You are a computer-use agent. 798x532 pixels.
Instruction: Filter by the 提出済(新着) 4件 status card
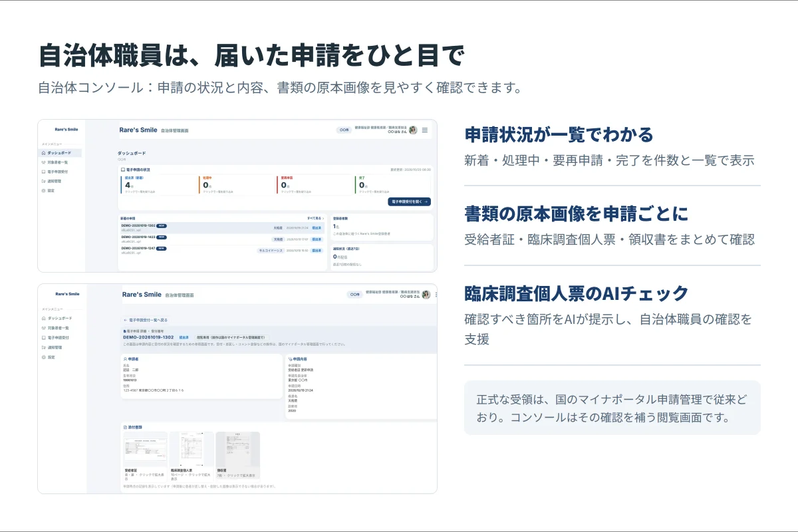[159, 184]
